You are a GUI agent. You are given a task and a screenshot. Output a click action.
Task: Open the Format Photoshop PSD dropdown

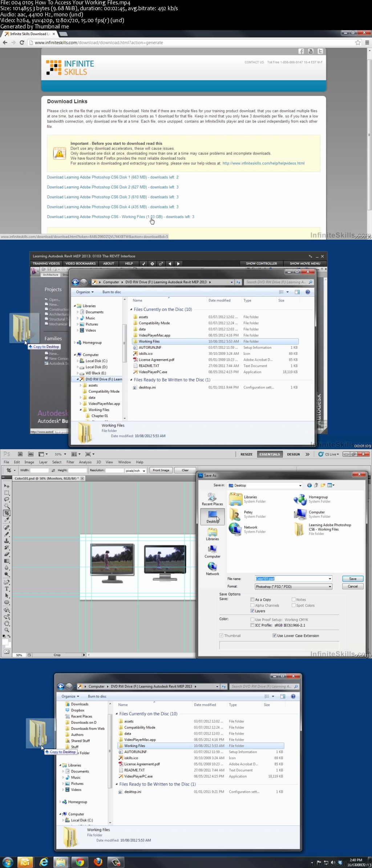coord(294,587)
